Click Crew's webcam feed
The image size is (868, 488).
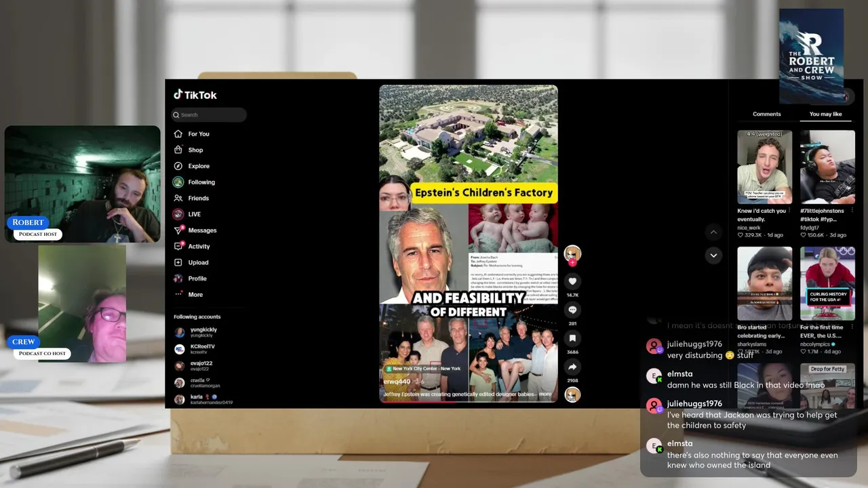click(x=82, y=304)
